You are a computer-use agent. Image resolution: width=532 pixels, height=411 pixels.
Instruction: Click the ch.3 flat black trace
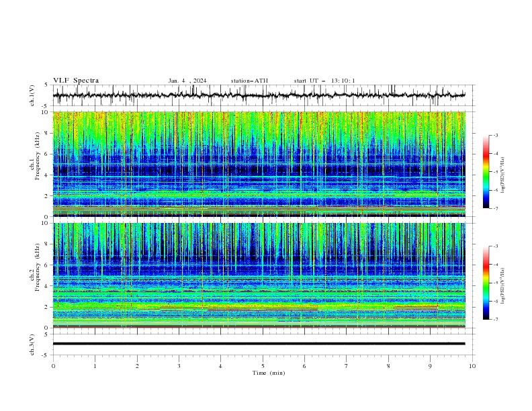point(259,344)
